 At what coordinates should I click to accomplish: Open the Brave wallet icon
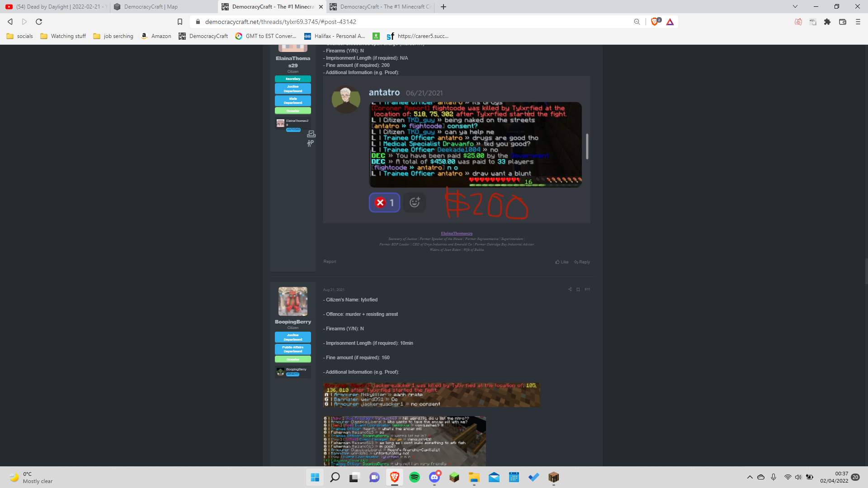(843, 22)
